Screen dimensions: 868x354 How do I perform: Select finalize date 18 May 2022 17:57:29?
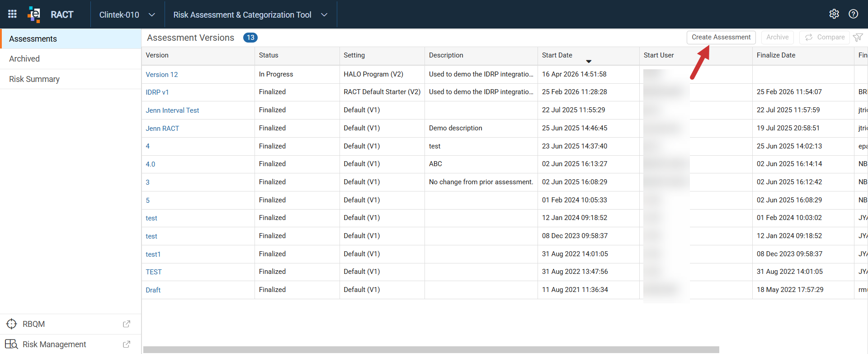click(803, 290)
